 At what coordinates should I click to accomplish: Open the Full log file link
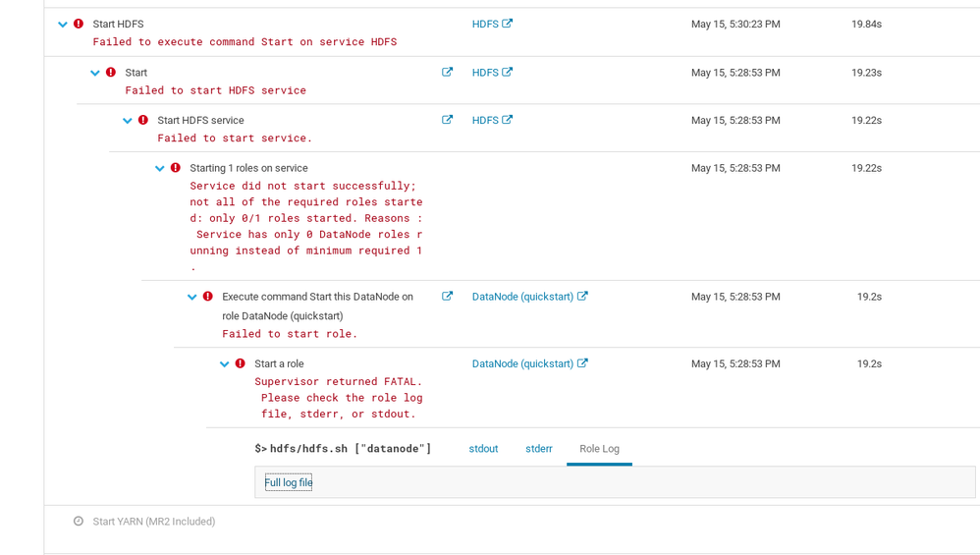[x=289, y=482]
